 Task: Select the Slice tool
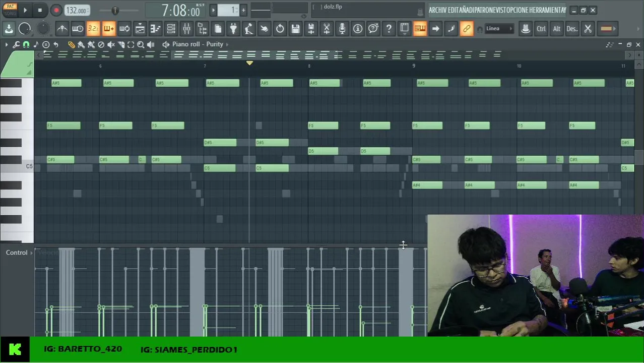click(121, 44)
